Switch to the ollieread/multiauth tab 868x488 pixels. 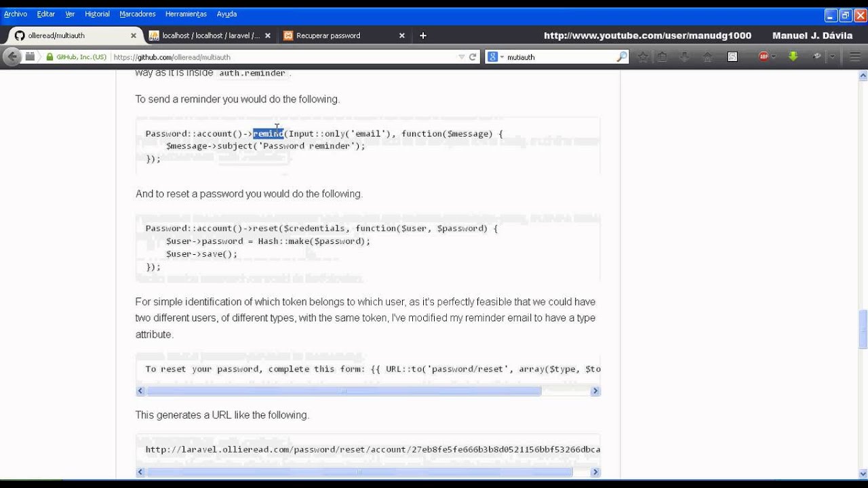(74, 35)
